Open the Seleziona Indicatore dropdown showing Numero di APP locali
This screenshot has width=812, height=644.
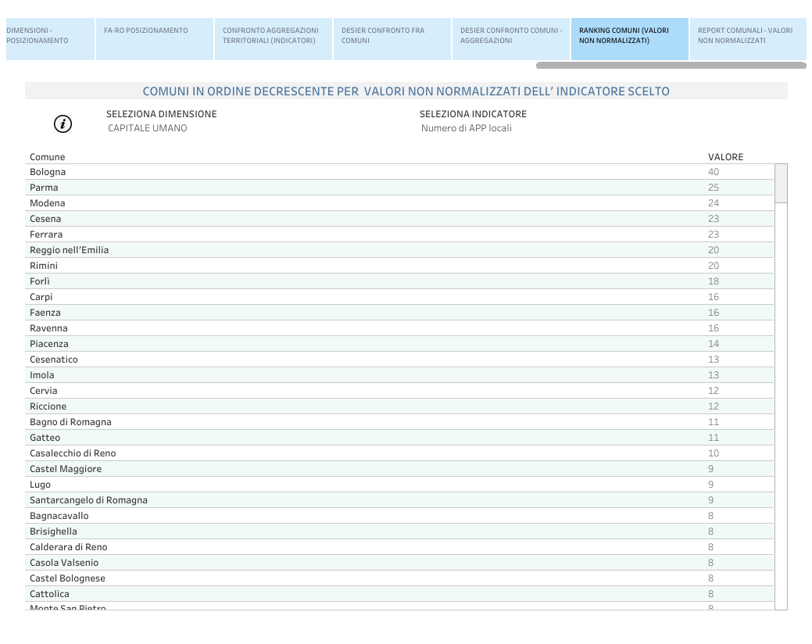pos(466,128)
